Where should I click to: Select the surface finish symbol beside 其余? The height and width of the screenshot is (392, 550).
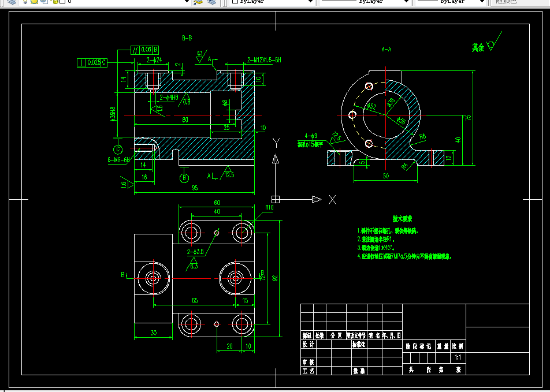(x=494, y=42)
